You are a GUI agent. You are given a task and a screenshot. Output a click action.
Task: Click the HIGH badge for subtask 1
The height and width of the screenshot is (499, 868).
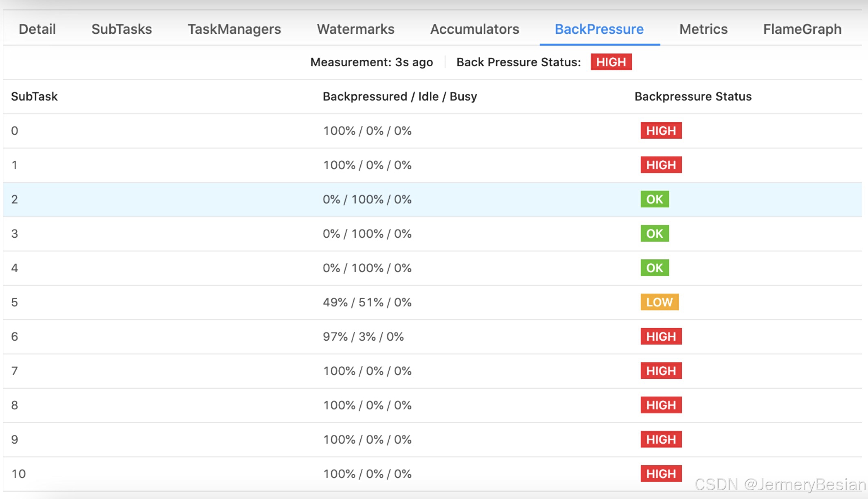[x=661, y=165]
